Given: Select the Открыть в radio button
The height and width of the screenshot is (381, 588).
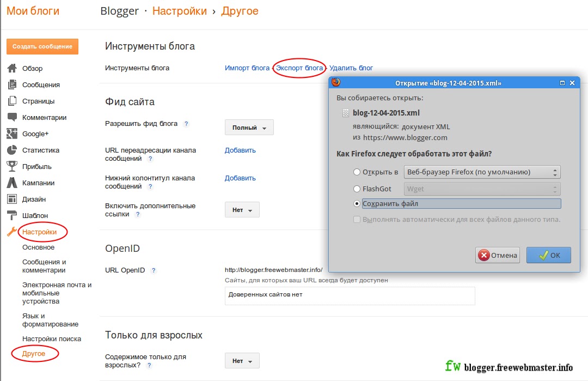Looking at the screenshot, I should point(357,172).
